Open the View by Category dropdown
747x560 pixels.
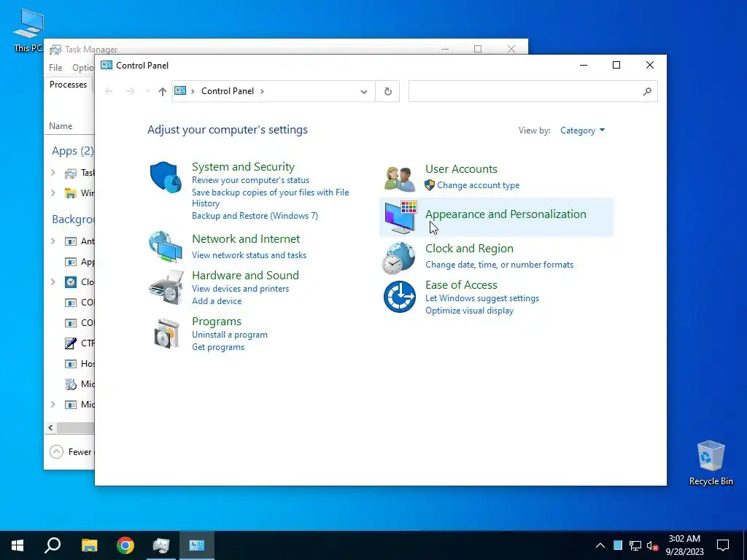[582, 131]
